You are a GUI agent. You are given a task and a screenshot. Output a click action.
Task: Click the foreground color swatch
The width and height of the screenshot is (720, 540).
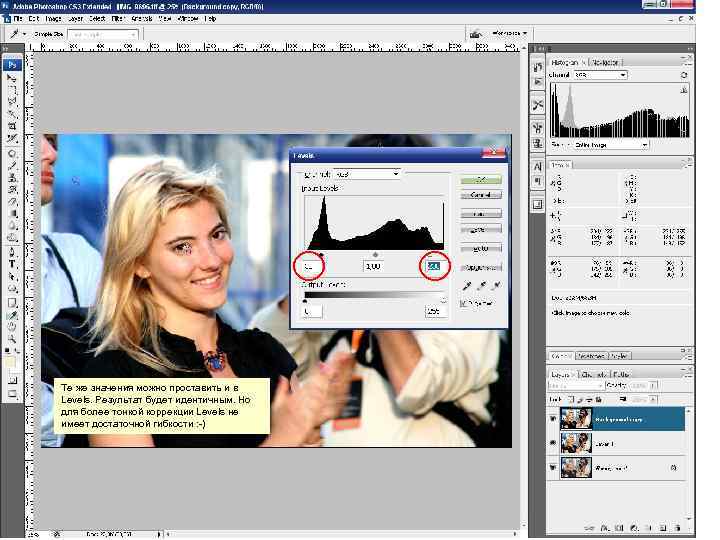coord(9,362)
